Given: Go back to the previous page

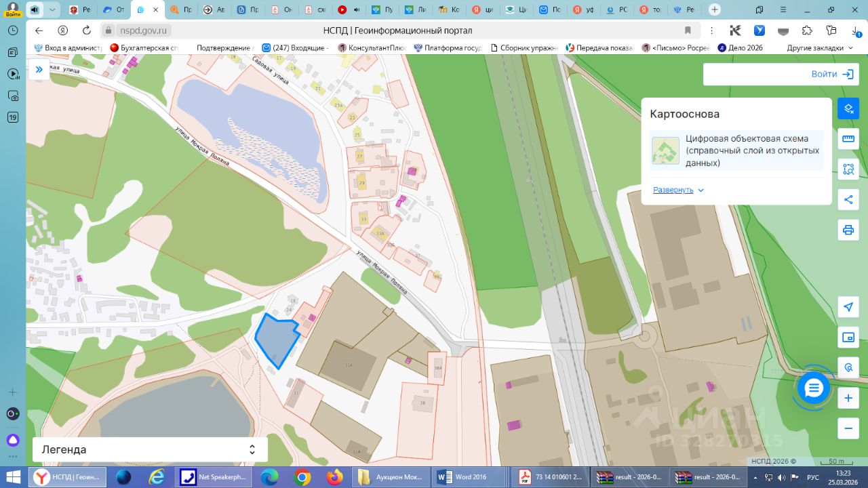Looking at the screenshot, I should coord(39,30).
